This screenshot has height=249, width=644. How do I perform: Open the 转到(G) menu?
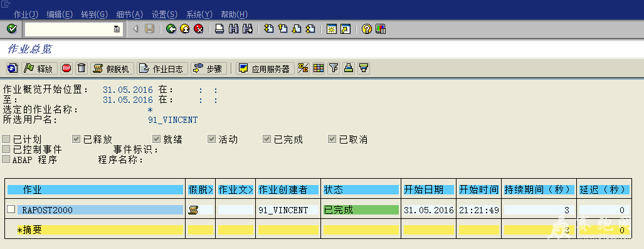click(95, 14)
